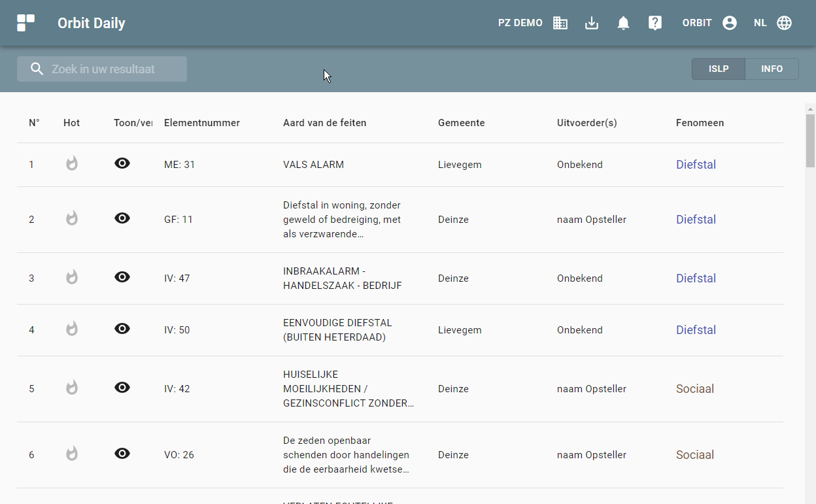
Task: Switch to the ISLP tab
Action: (718, 69)
